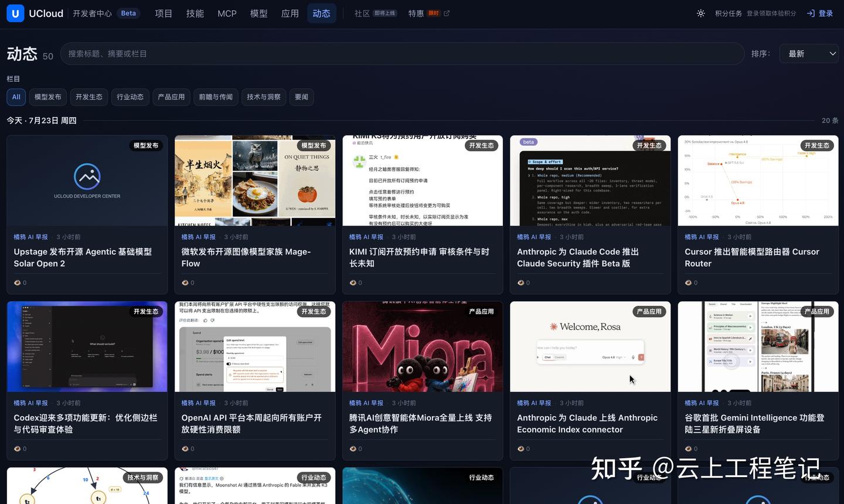Viewport: 844px width, 504px height.
Task: Open article 腾讯AI创意智能体Miora全量上线
Action: pos(420,424)
